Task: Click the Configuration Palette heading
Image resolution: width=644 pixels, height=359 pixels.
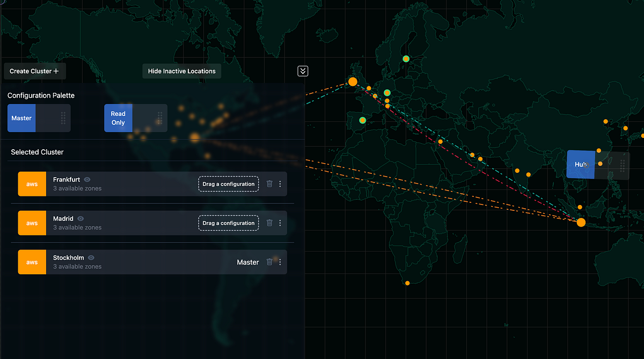Action: (x=41, y=96)
